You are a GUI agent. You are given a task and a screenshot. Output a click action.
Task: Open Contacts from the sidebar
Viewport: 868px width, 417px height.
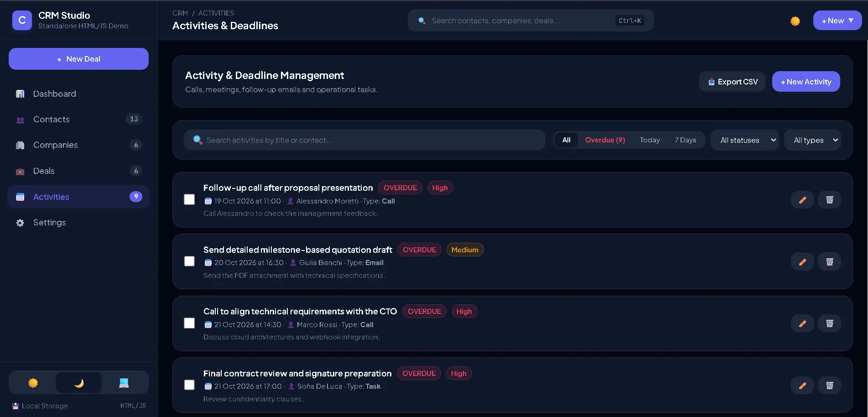point(78,120)
